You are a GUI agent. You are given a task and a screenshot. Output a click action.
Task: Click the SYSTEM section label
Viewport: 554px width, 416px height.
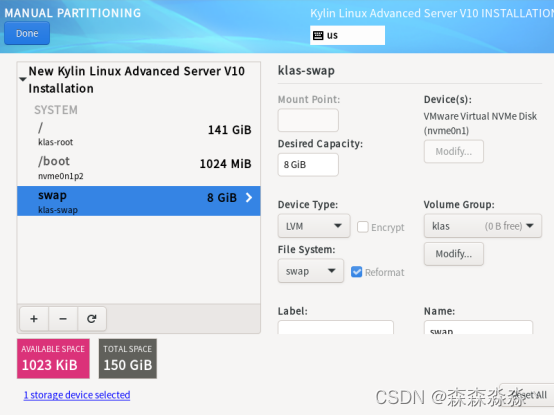[x=56, y=110]
